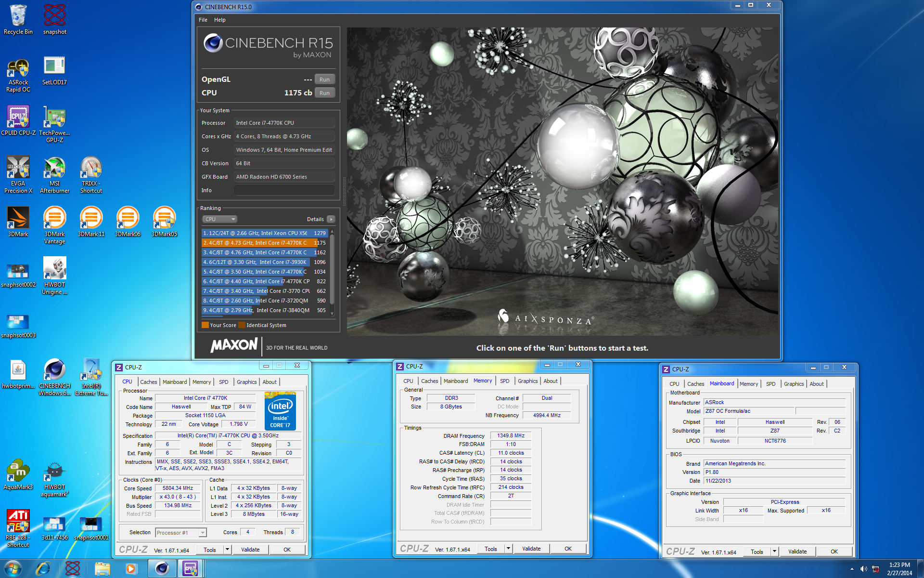924x578 pixels.
Task: Select the 3DMark Vantage desktop icon
Action: pyautogui.click(x=54, y=225)
